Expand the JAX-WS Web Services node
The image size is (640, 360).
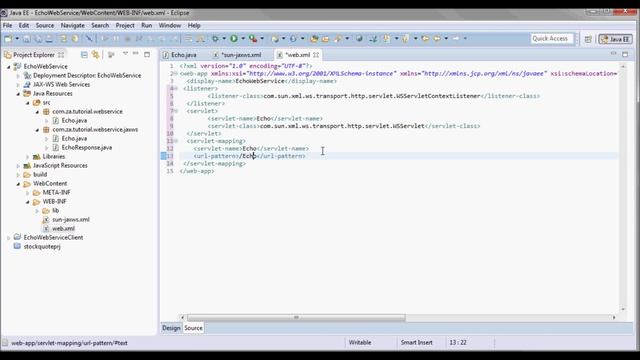tap(18, 85)
